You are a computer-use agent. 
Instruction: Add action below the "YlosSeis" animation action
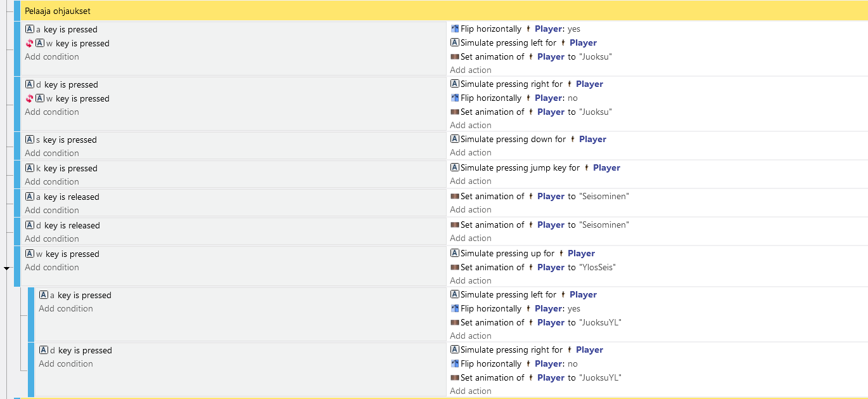(x=471, y=280)
